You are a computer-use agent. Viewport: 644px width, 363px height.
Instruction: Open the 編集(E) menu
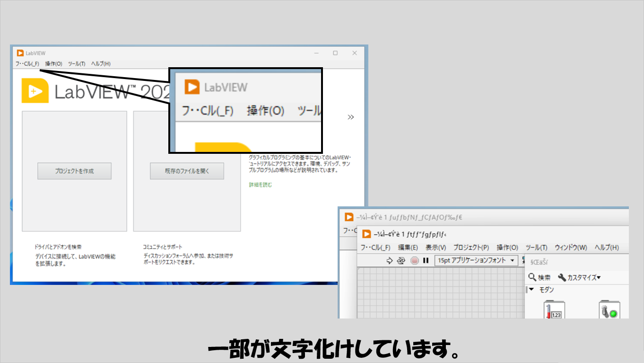pos(408,248)
